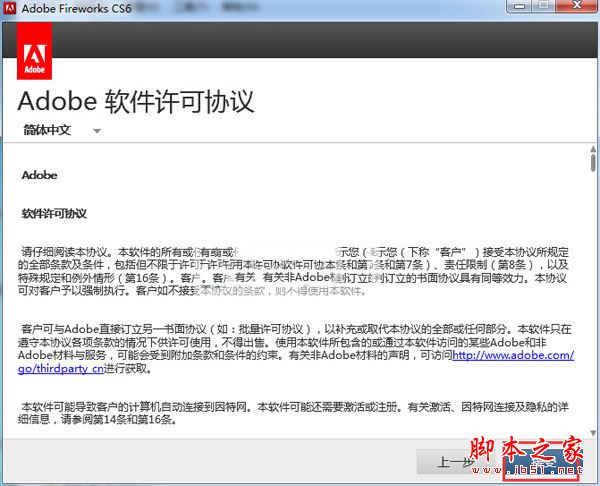Image resolution: width=600 pixels, height=486 pixels.
Task: Minimize the installer window
Action: tap(519, 7)
